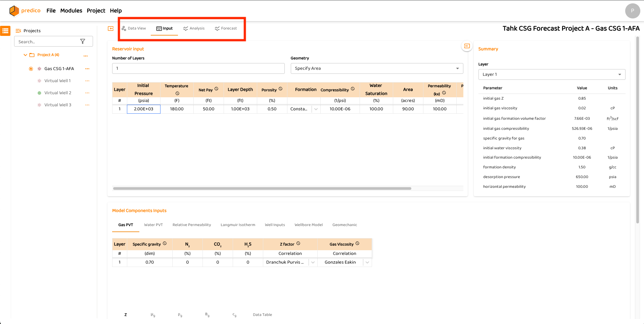The width and height of the screenshot is (644, 324).
Task: Open the Langmuir Isotherm tab
Action: click(238, 225)
